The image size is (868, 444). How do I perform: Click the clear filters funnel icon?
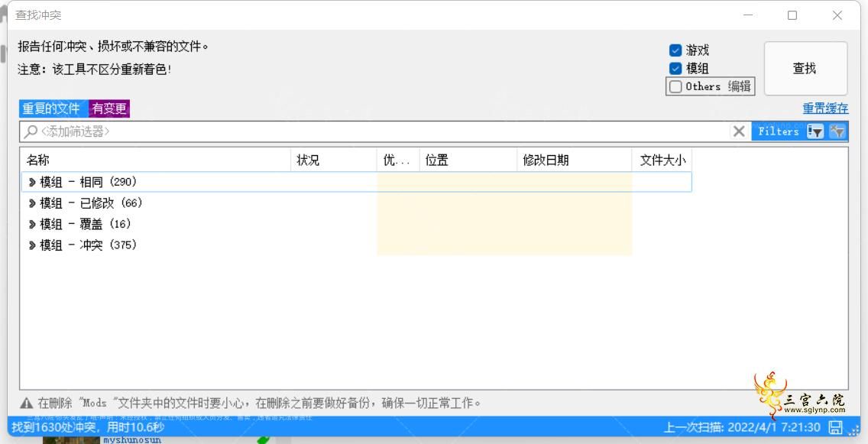coord(837,131)
